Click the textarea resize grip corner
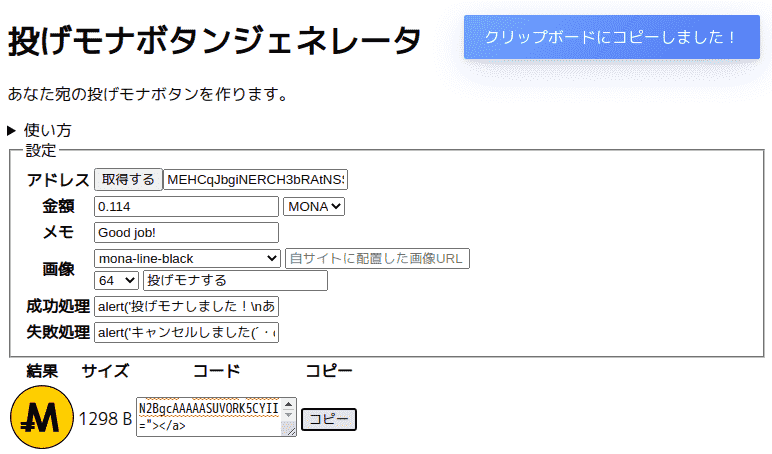Image resolution: width=772 pixels, height=454 pixels. pos(289,429)
